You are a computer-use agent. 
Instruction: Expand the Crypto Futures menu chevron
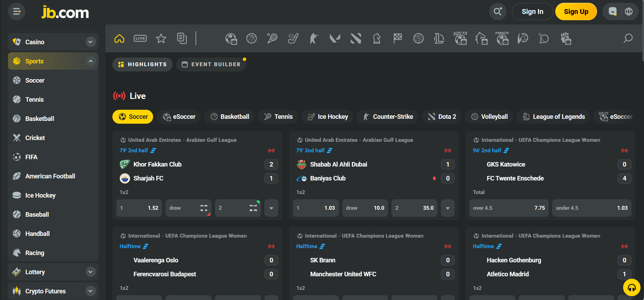(x=90, y=291)
